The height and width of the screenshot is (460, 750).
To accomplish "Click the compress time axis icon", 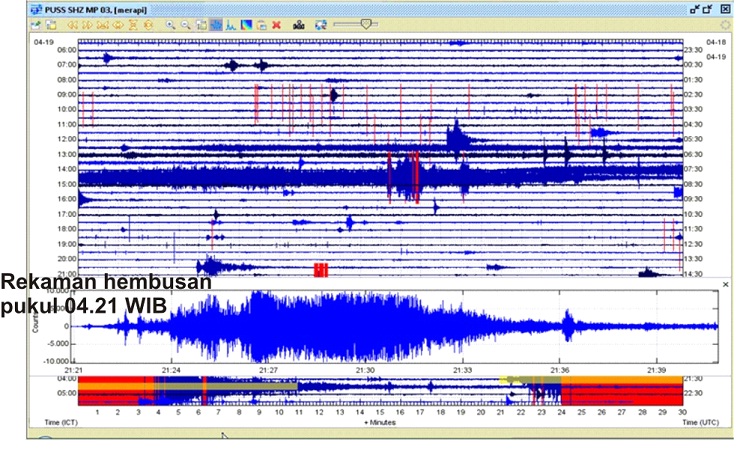I will 103,25.
